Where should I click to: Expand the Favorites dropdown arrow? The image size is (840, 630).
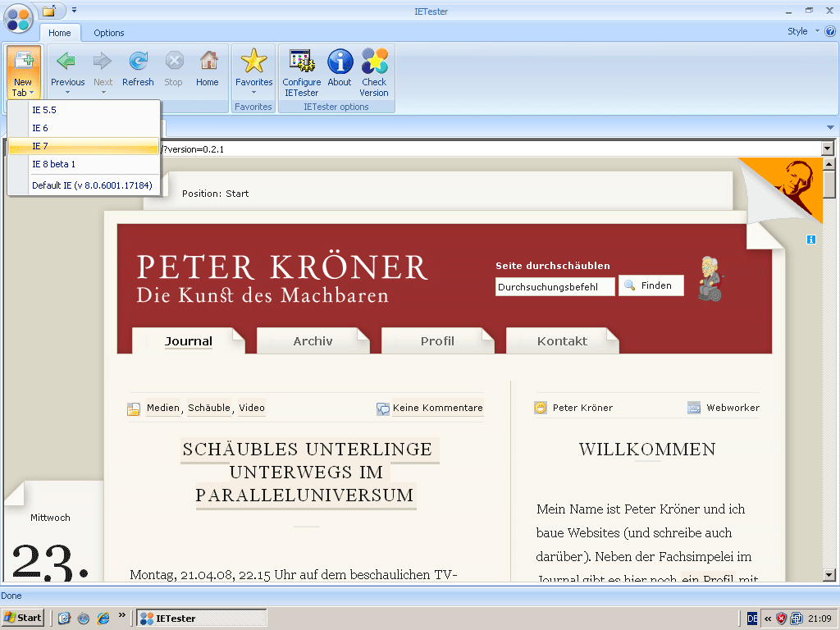pyautogui.click(x=254, y=93)
